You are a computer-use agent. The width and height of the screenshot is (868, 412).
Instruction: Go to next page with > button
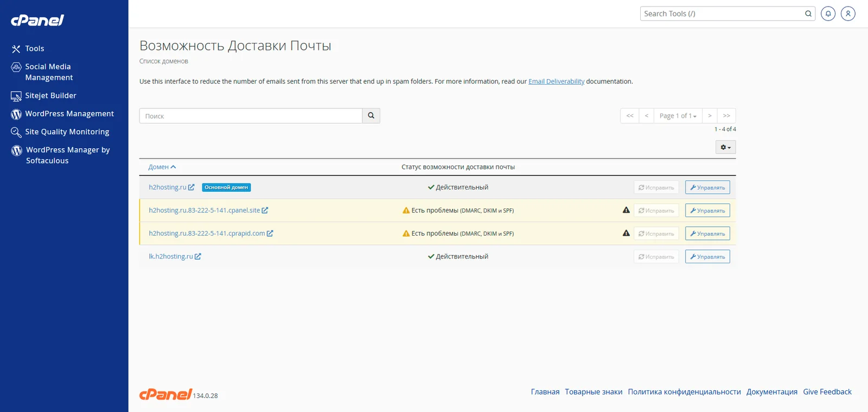point(710,116)
